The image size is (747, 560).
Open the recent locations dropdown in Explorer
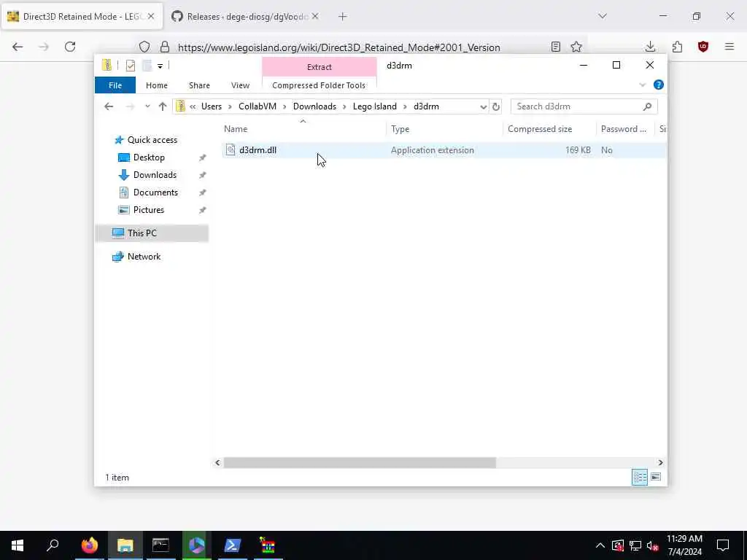pos(147,106)
